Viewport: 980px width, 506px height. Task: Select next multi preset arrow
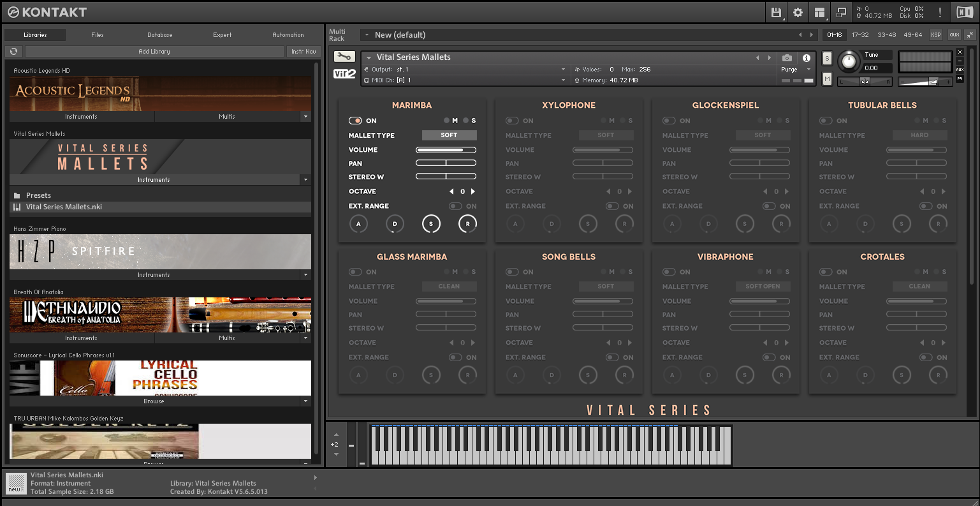pyautogui.click(x=811, y=35)
